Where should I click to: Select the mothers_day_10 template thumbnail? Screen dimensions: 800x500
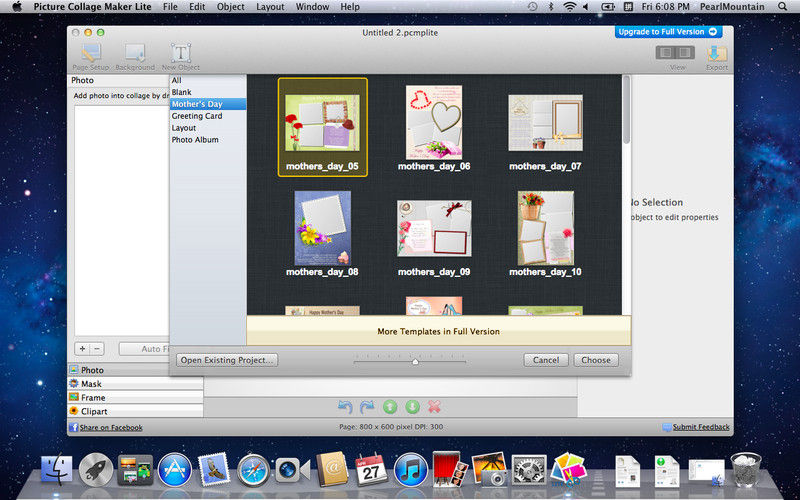pos(545,228)
